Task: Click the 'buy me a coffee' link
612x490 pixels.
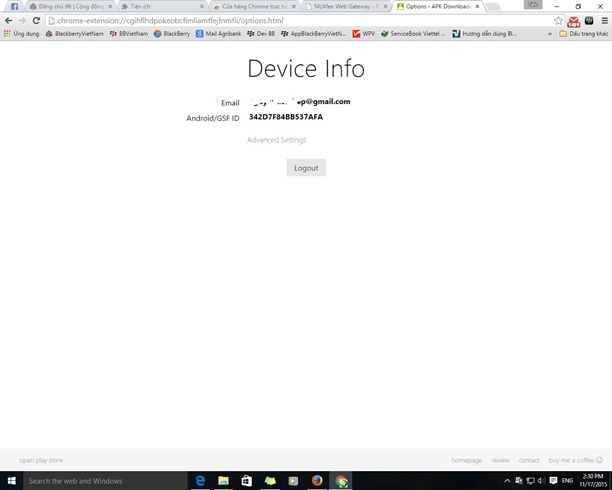Action: [x=571, y=460]
